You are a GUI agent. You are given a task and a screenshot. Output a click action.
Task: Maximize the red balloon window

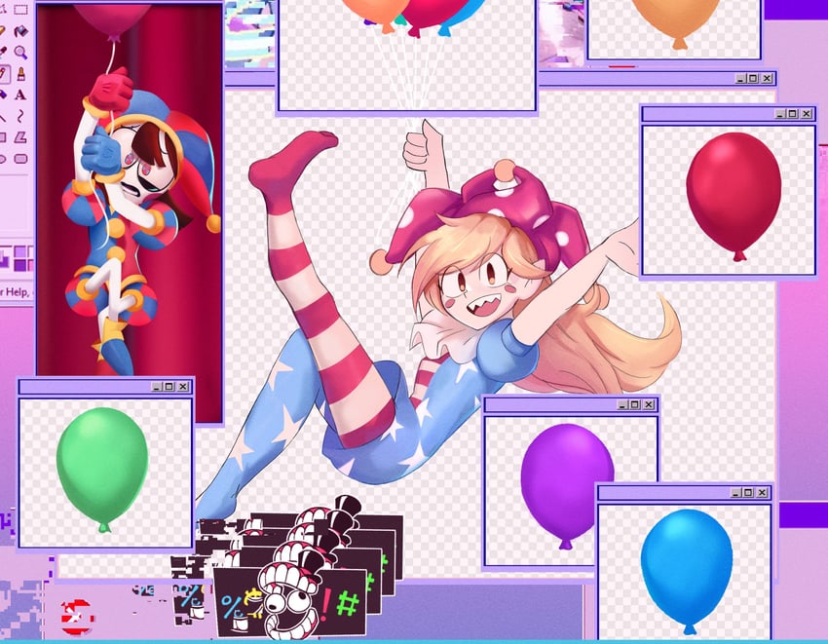tap(793, 114)
